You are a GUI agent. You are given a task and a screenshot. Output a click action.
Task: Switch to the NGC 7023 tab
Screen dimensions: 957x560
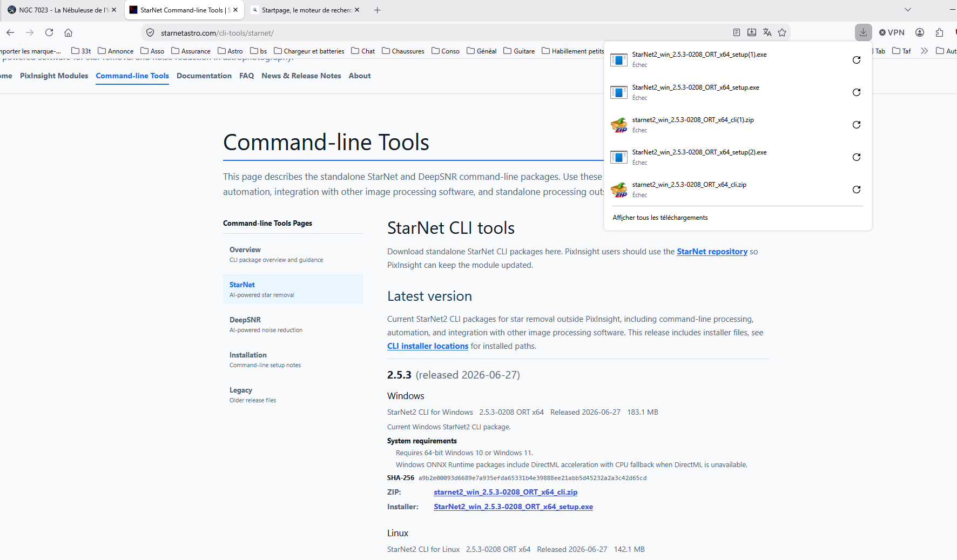point(61,10)
